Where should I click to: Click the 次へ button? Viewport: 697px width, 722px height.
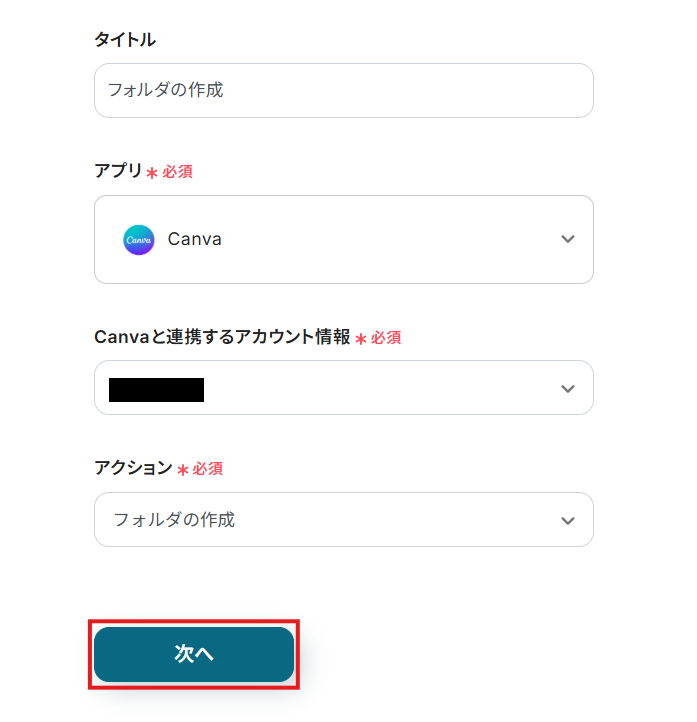point(194,654)
